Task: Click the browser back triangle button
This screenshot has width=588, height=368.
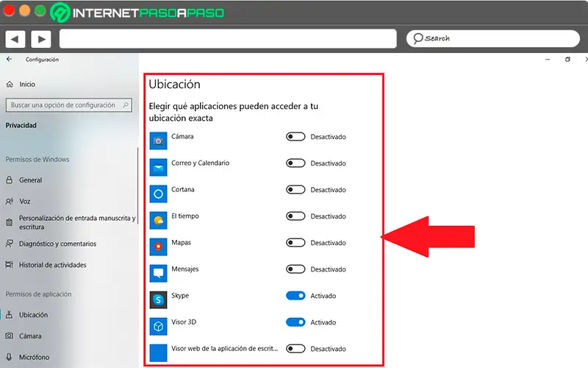Action: [15, 39]
